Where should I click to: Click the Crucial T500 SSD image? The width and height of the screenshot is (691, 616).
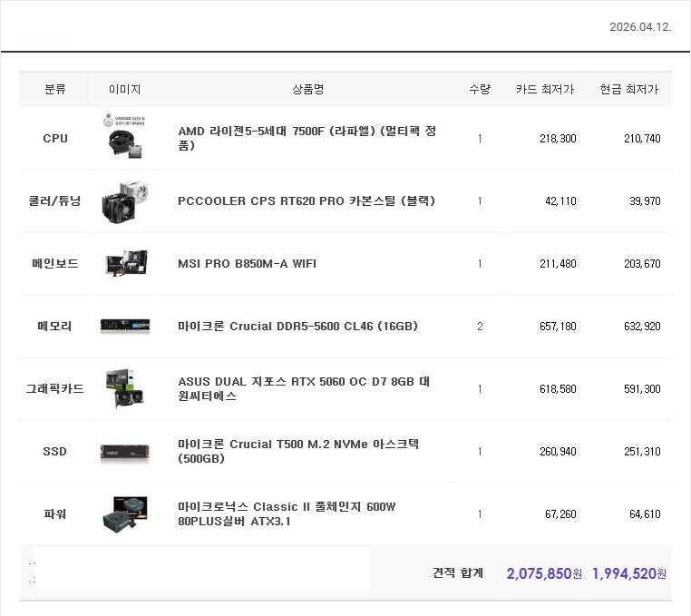coord(124,452)
